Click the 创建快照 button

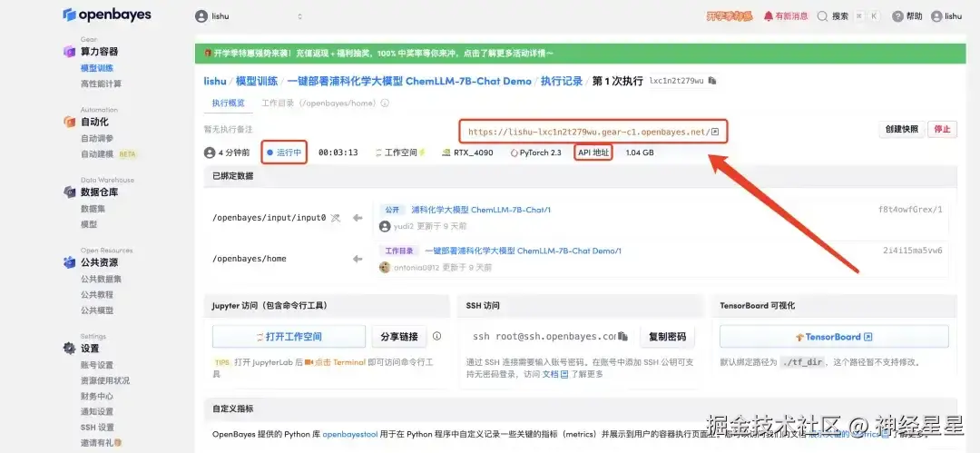[x=901, y=130]
